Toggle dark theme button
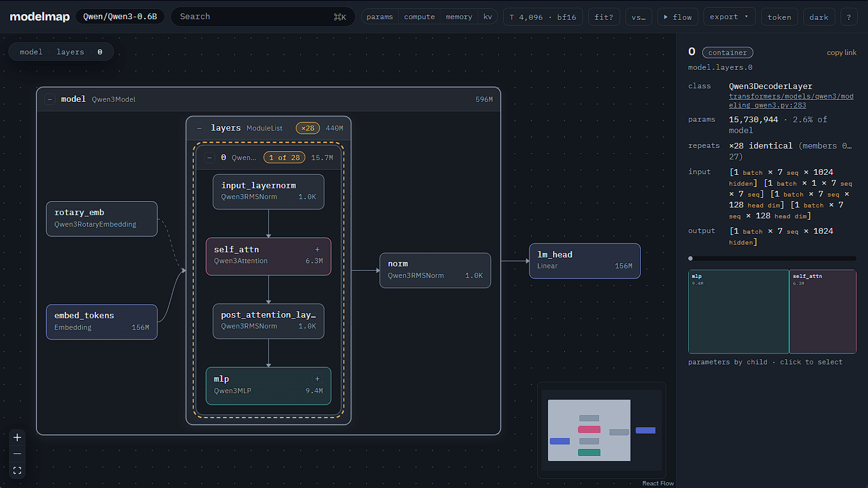The width and height of the screenshot is (868, 488). (819, 17)
